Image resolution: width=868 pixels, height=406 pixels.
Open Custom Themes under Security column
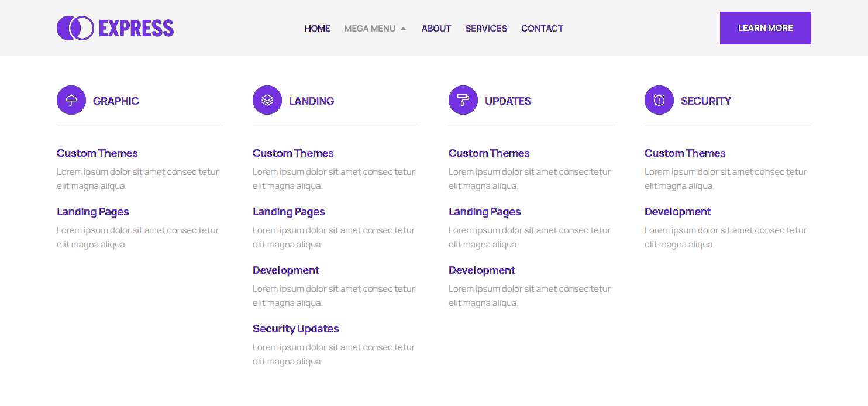pos(685,153)
